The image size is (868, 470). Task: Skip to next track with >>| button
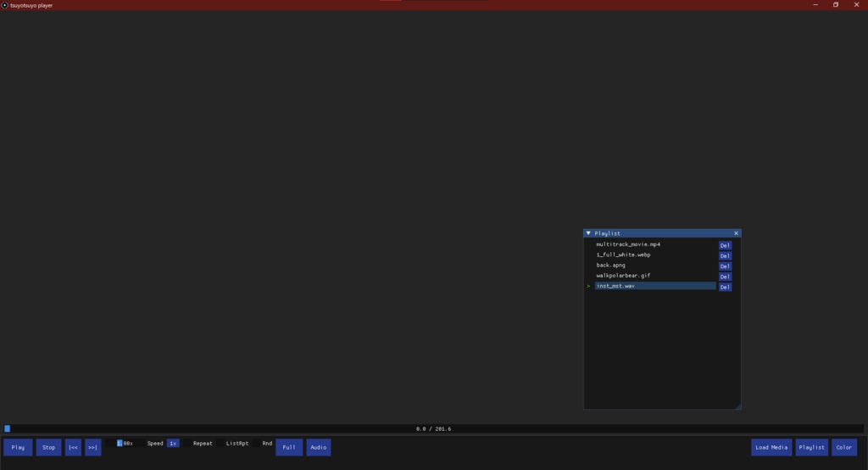(x=93, y=447)
